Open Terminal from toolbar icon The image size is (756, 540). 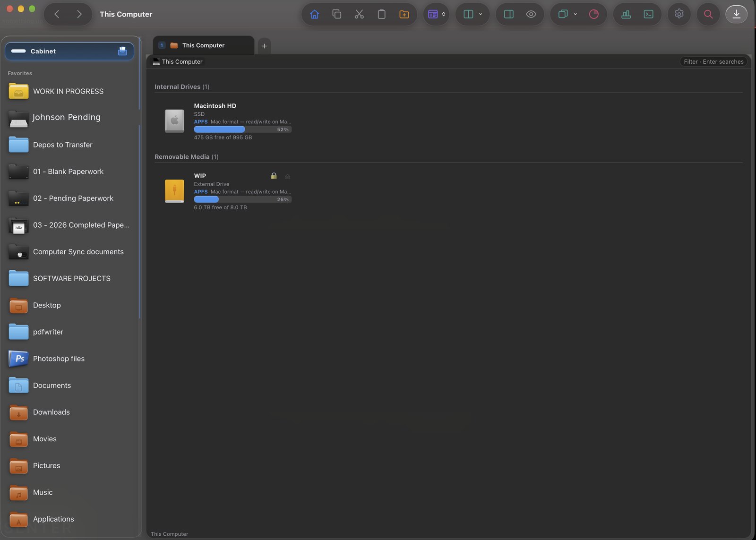pyautogui.click(x=649, y=14)
